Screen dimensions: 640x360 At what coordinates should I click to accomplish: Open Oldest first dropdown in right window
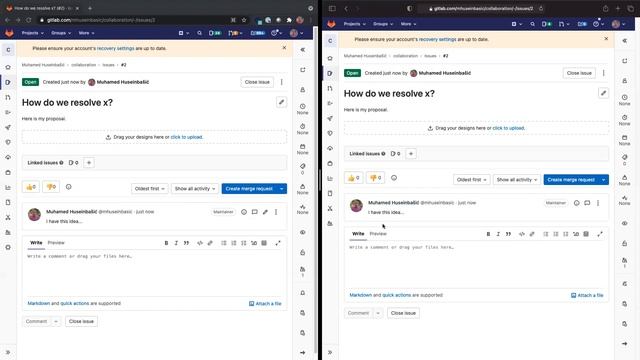click(x=471, y=180)
